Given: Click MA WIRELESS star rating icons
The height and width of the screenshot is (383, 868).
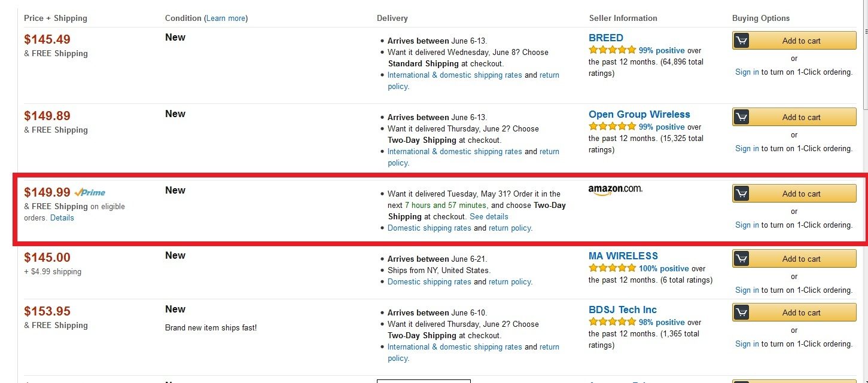Looking at the screenshot, I should tap(612, 268).
